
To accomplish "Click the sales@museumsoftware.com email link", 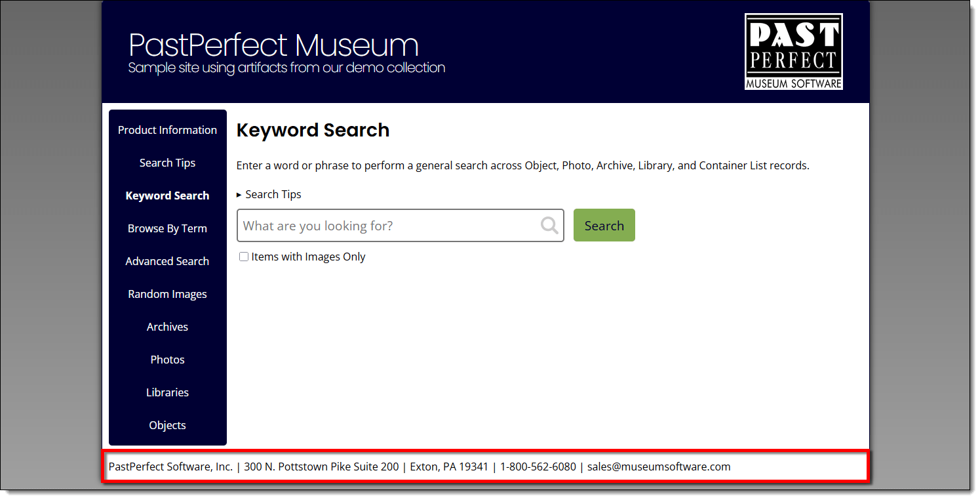I will (x=659, y=467).
